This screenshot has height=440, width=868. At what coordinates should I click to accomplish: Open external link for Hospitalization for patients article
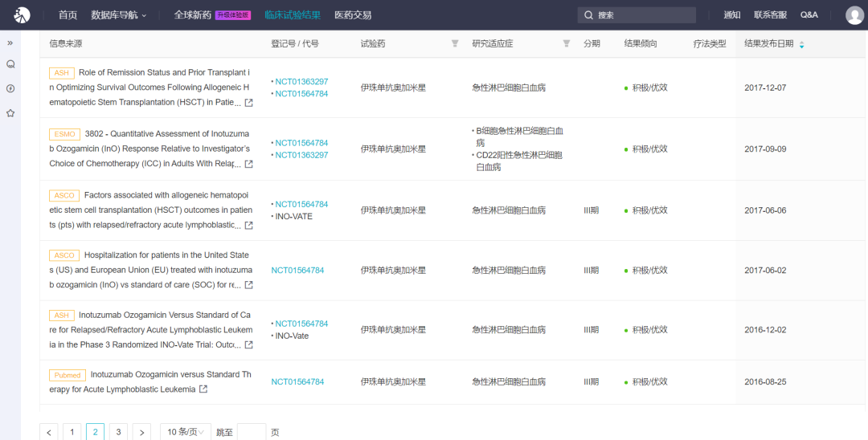coord(249,285)
